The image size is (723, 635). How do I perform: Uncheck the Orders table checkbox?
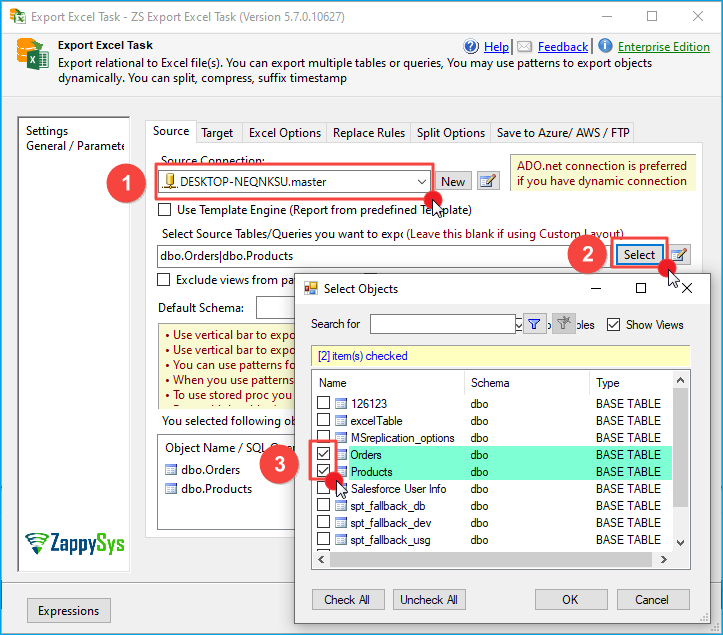pos(323,455)
